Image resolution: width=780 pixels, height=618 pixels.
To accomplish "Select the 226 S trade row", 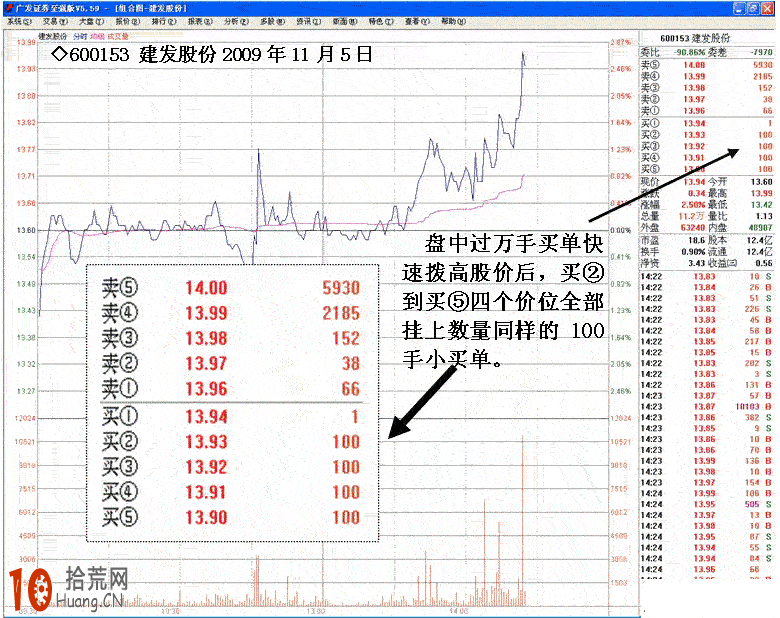I will point(707,309).
